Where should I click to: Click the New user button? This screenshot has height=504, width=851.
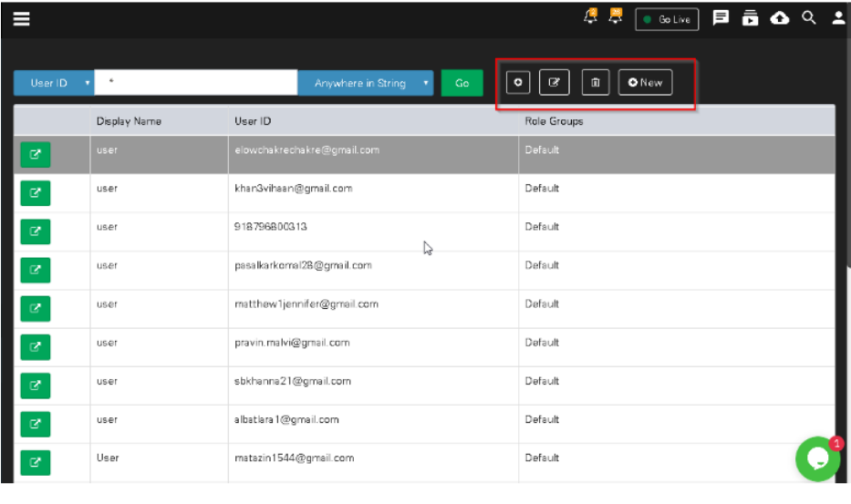coord(645,82)
